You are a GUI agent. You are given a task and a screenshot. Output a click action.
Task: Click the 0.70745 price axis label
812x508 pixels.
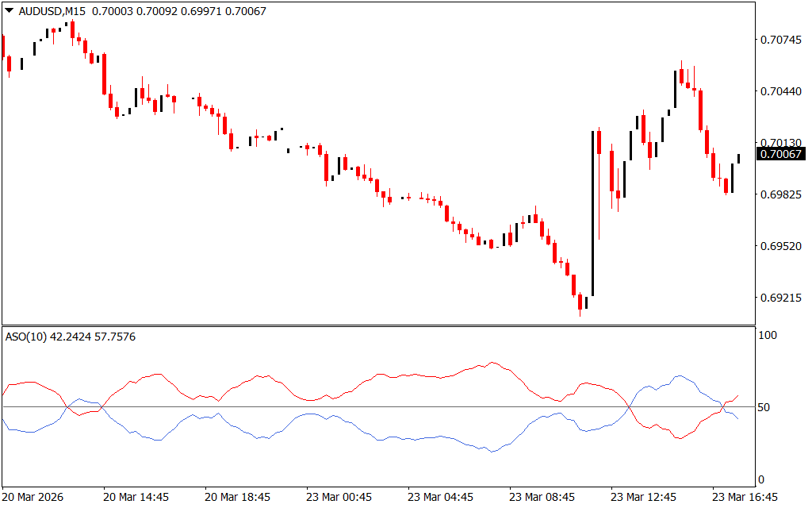pos(780,40)
